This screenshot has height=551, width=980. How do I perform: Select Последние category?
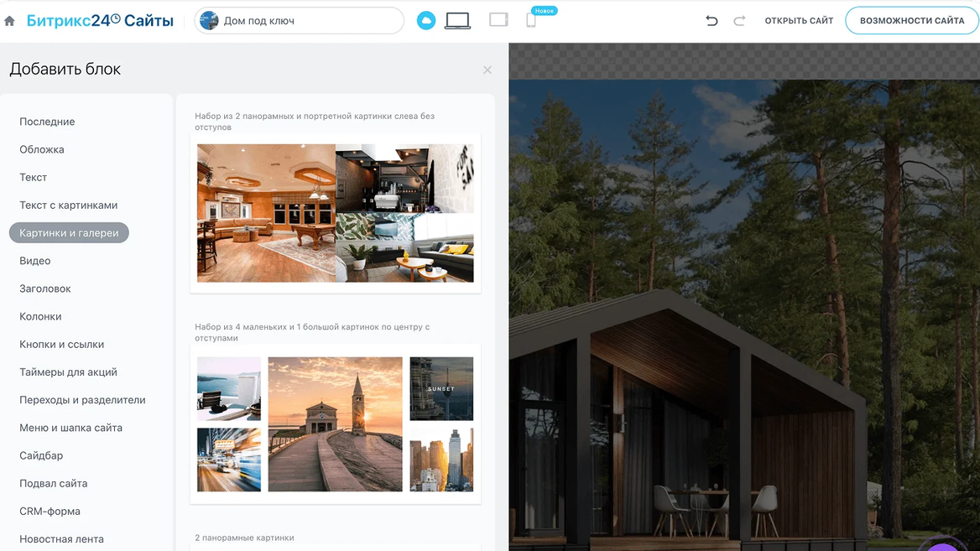point(47,122)
